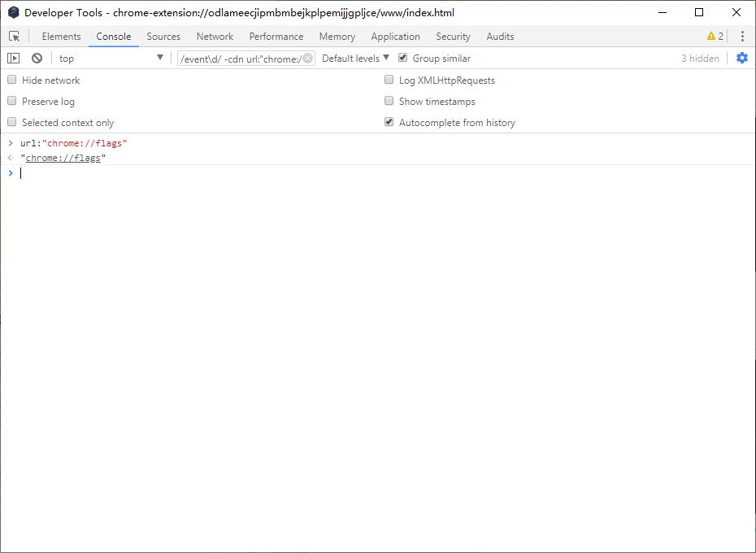The image size is (756, 553).
Task: Disable Autocomplete from history checkbox
Action: click(x=389, y=122)
